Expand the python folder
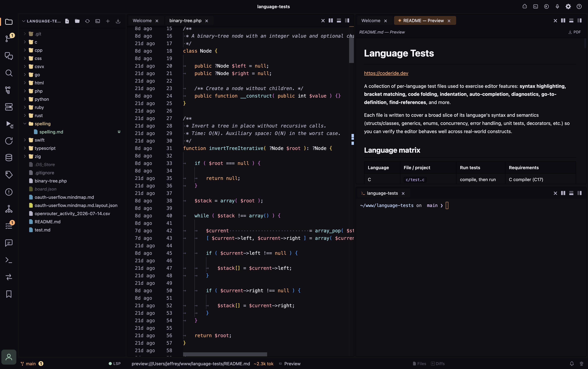The width and height of the screenshot is (588, 369). [x=25, y=99]
